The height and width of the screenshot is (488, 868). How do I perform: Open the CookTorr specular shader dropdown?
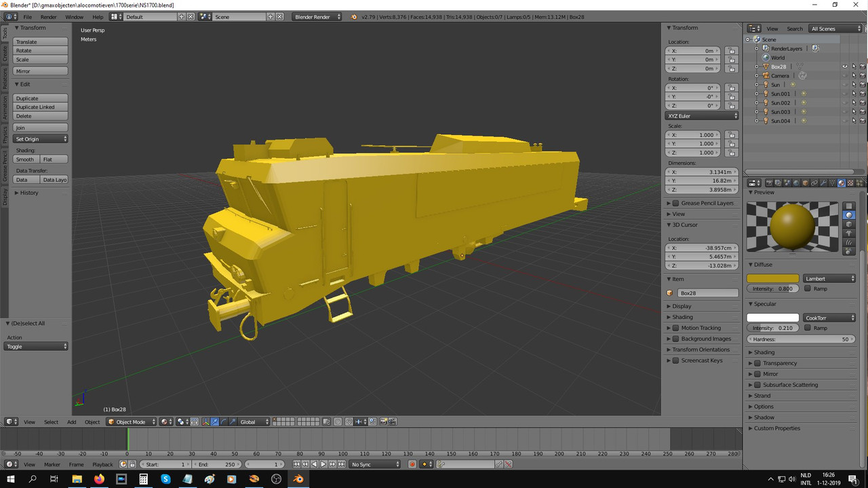pyautogui.click(x=830, y=318)
